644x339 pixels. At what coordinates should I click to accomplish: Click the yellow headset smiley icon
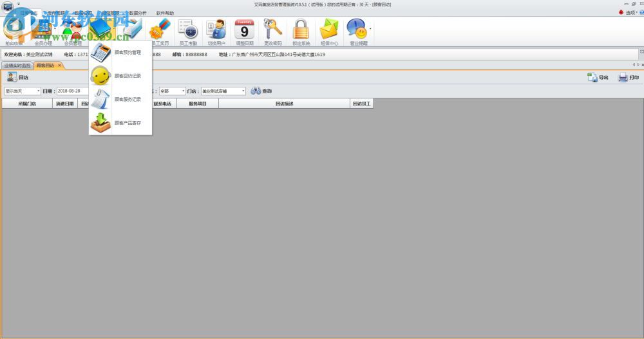coord(100,75)
